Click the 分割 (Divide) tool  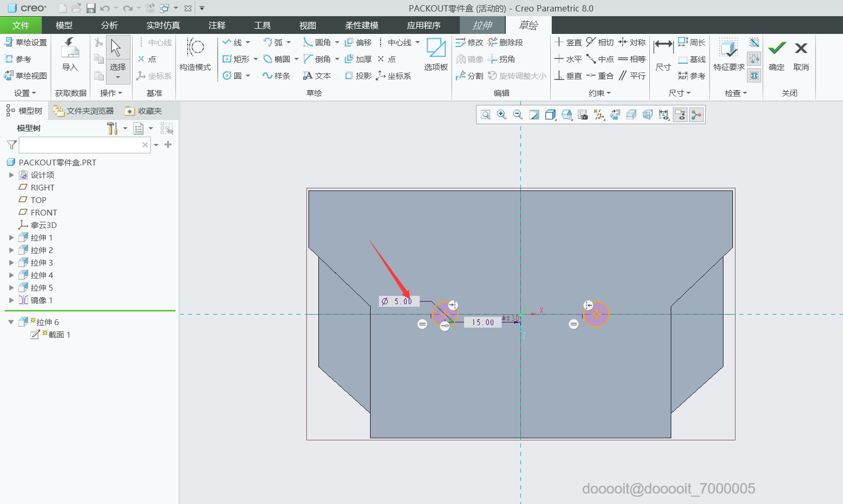point(469,76)
